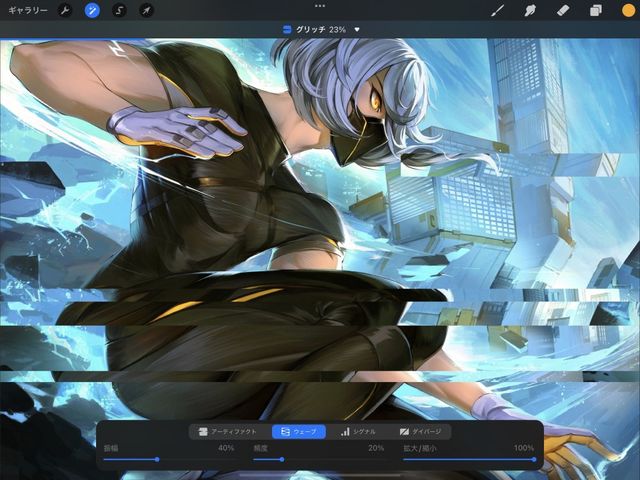Viewport: 640px width, 480px height.
Task: Click the blue glitch layer icon
Action: (287, 29)
